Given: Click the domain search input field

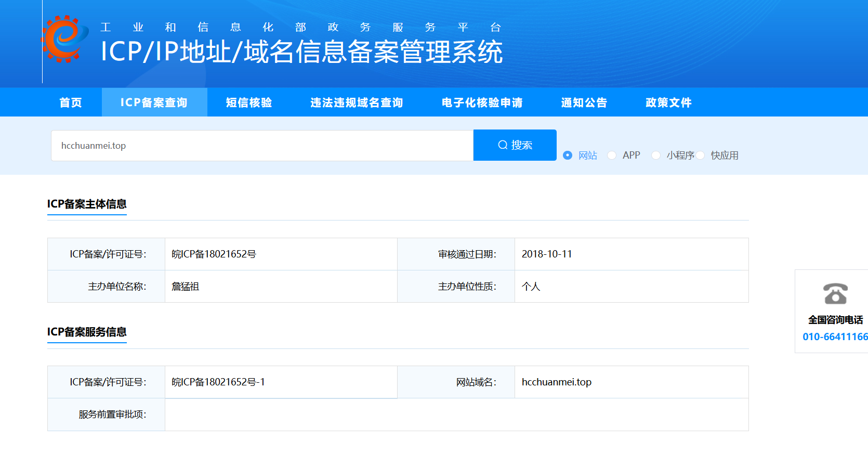Looking at the screenshot, I should tap(262, 146).
